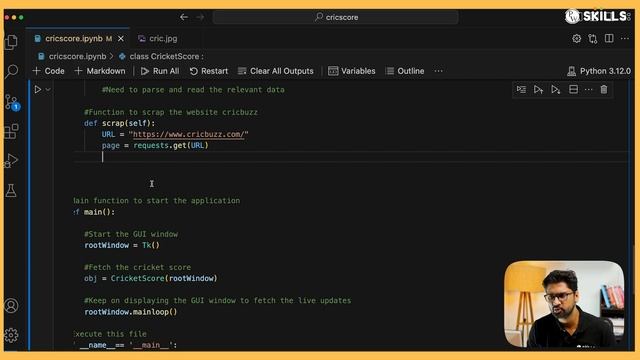Execute this cell and those below
Image resolution: width=640 pixels, height=360 pixels.
point(556,89)
